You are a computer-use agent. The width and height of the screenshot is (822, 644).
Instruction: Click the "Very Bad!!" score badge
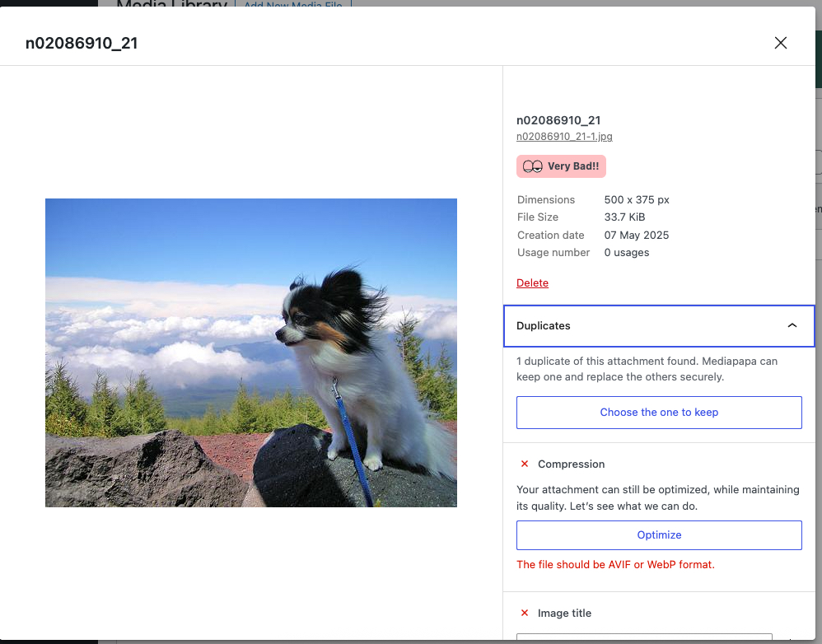(x=561, y=166)
